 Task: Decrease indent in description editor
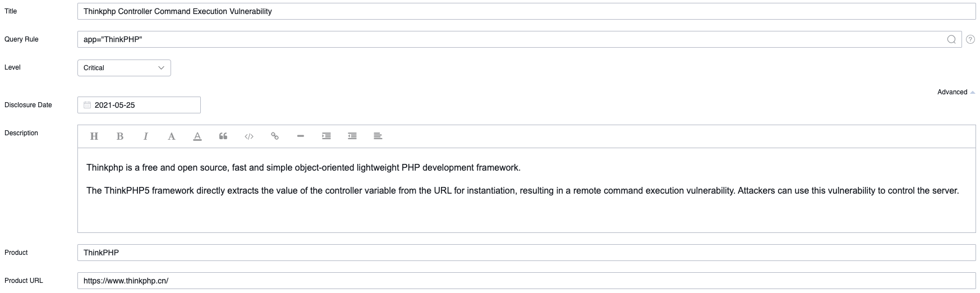click(352, 136)
